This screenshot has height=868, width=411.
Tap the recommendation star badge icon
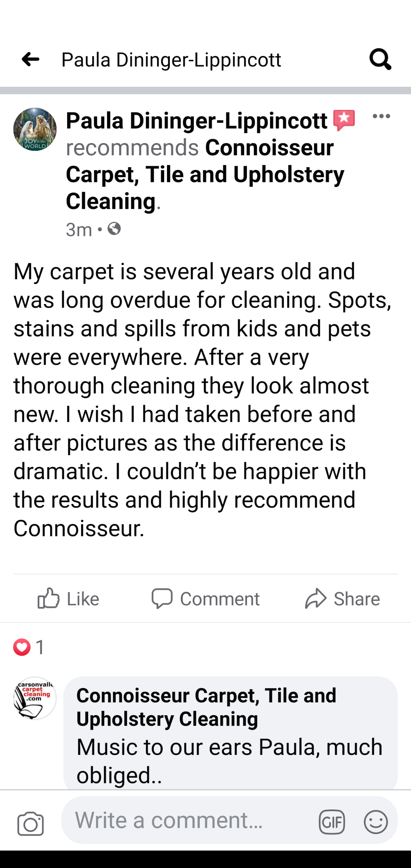[x=344, y=120]
